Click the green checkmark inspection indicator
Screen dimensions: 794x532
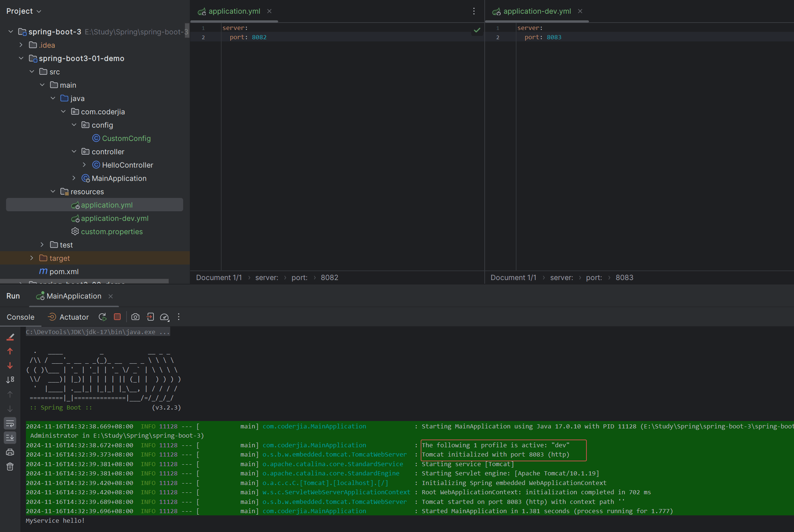477,30
